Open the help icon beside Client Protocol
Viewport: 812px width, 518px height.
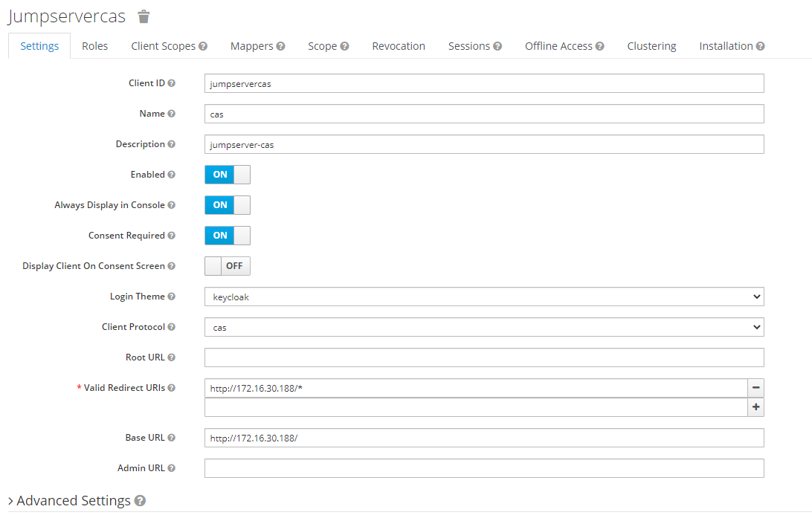click(x=172, y=327)
